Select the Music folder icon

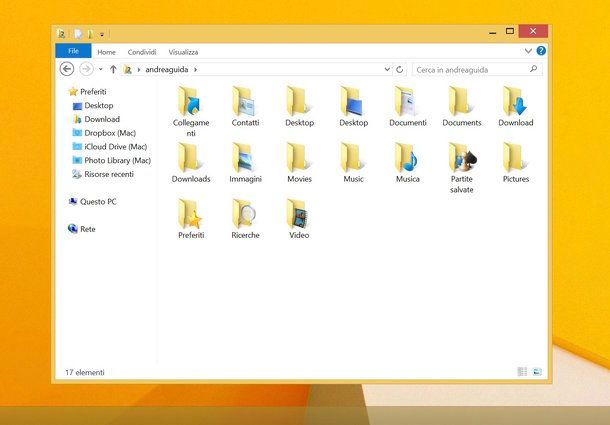coord(352,157)
